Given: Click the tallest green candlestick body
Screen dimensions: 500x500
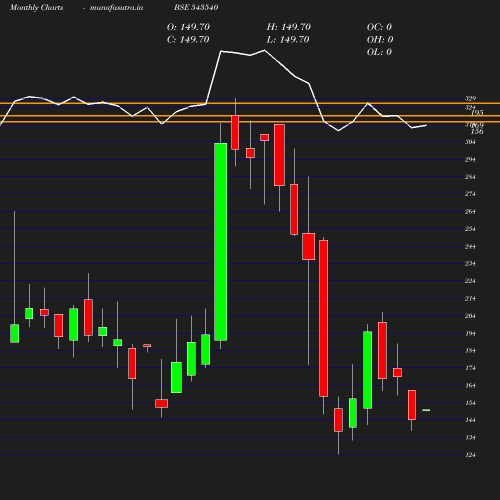Looking at the screenshot, I should click(x=220, y=242).
